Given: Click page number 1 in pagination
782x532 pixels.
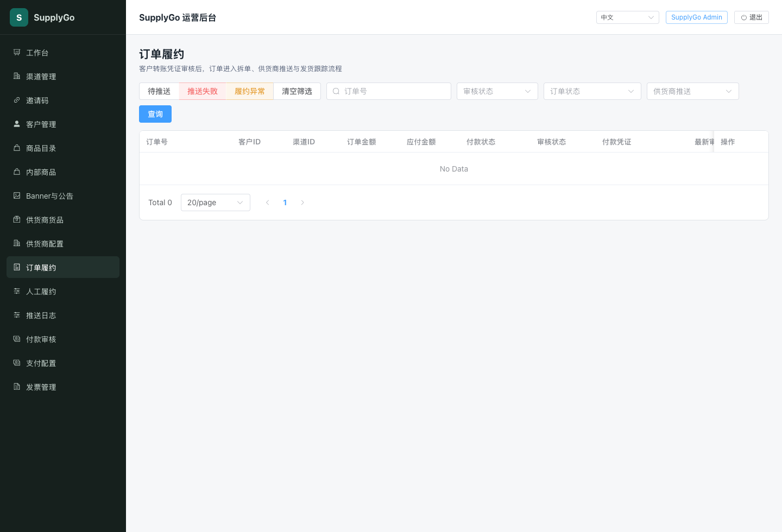Looking at the screenshot, I should click(285, 202).
